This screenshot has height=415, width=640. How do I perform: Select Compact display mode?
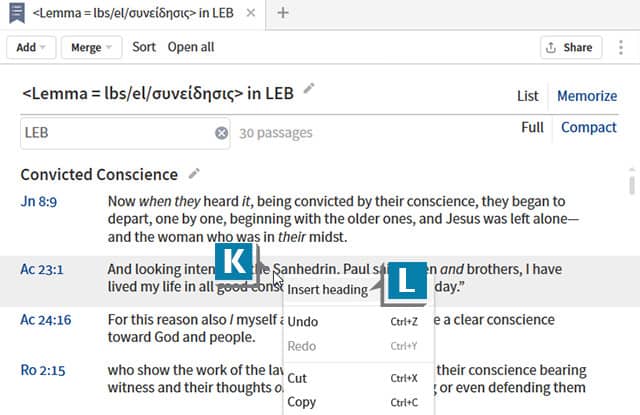click(589, 127)
